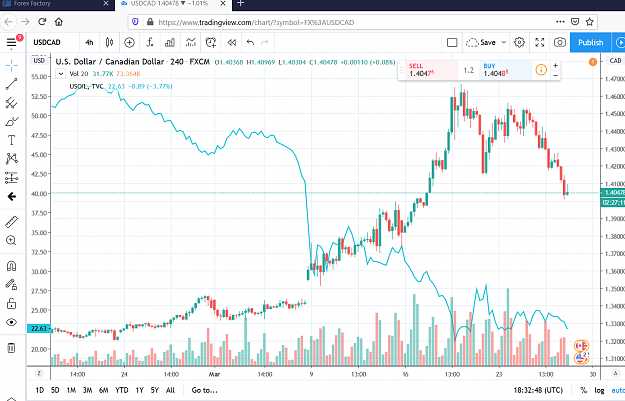Open chart settings gear icon
Image resolution: width=625 pixels, height=401 pixels.
[x=519, y=42]
